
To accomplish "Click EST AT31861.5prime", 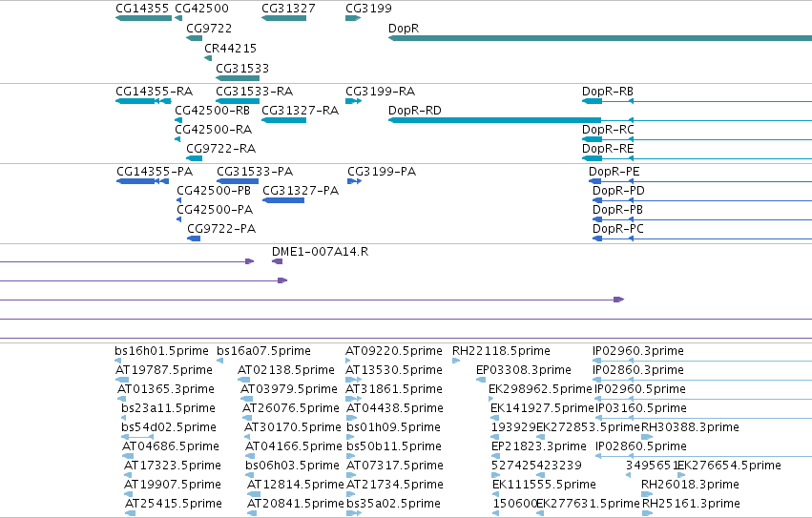I will pyautogui.click(x=354, y=399).
